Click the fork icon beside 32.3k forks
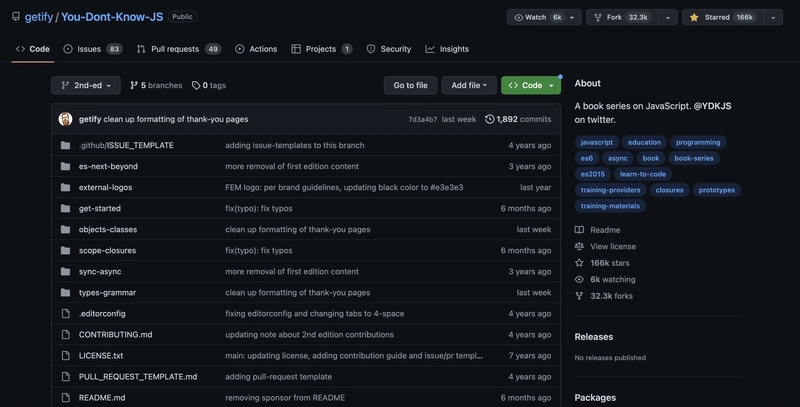 pyautogui.click(x=579, y=296)
